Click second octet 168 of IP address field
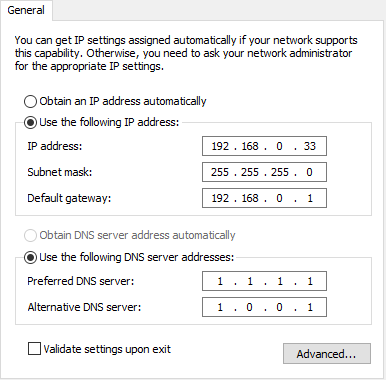 point(250,146)
